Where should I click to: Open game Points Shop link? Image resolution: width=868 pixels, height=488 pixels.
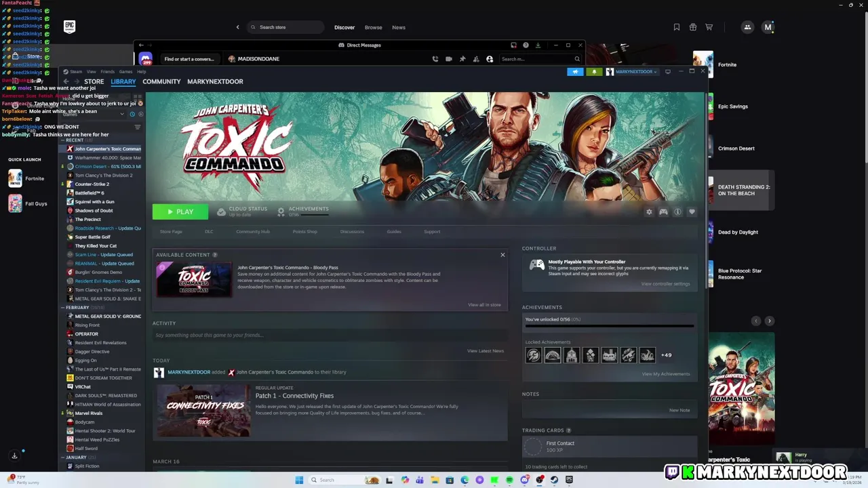[x=304, y=232]
